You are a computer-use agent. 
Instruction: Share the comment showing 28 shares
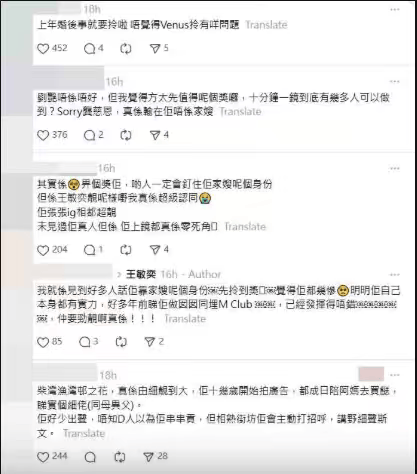(x=148, y=457)
